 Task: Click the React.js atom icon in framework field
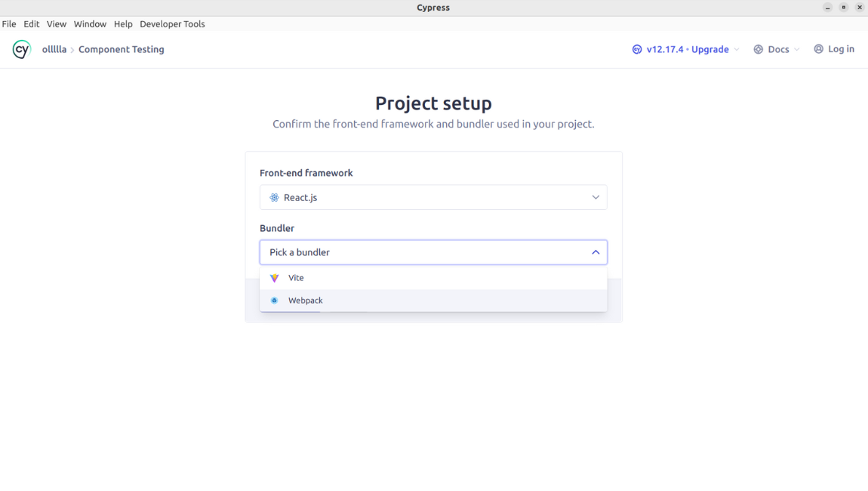pos(272,197)
